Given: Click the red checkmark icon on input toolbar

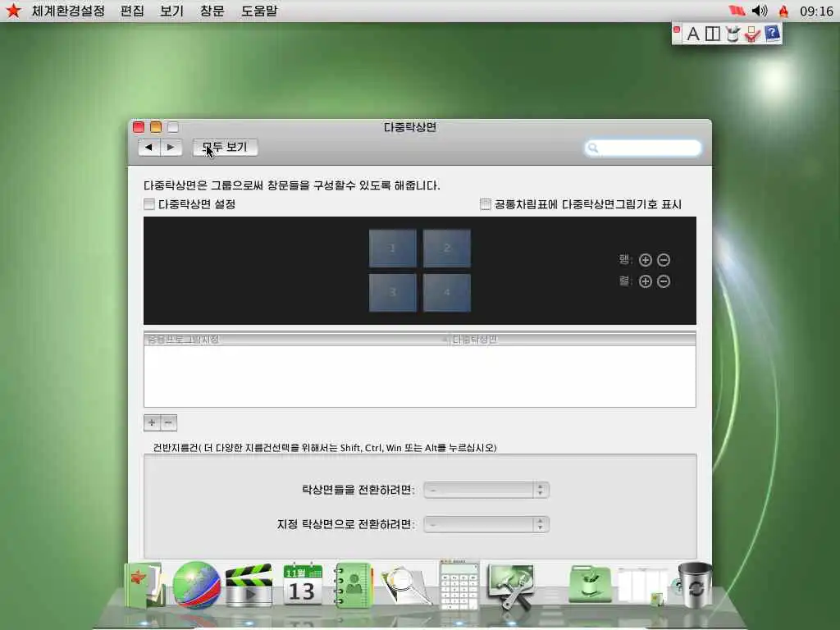Looking at the screenshot, I should [752, 34].
